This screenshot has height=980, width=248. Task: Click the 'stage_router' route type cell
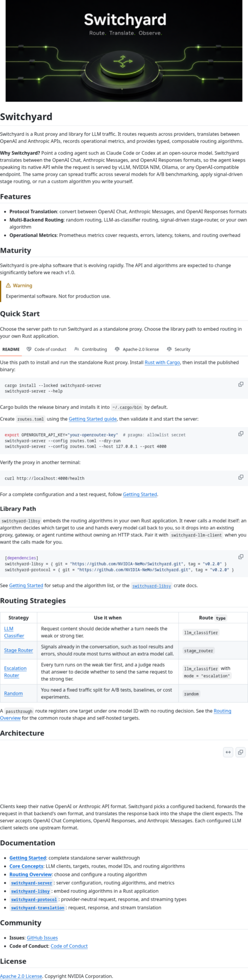(199, 651)
